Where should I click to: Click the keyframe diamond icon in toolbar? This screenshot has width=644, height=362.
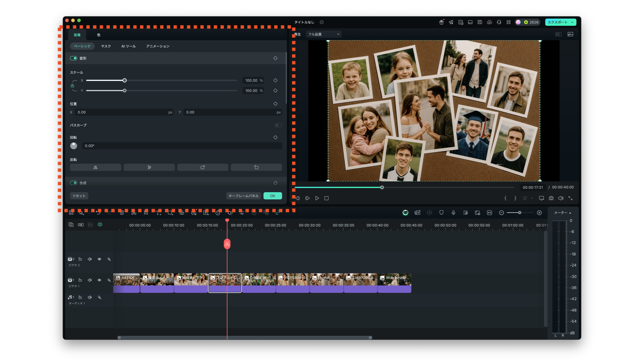230,213
